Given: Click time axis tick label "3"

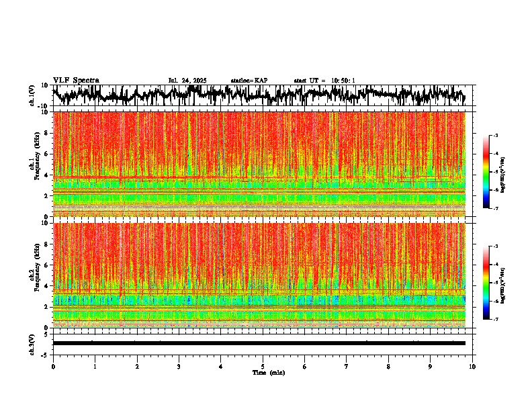Looking at the screenshot, I should tap(179, 367).
